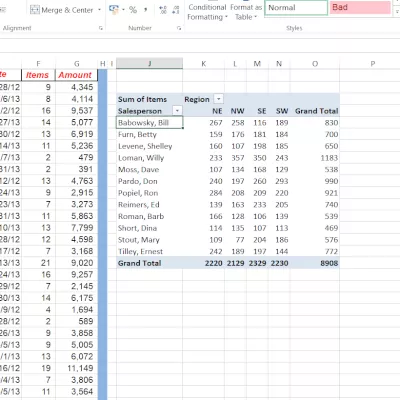Select Stout, Mary NW value 77

point(235,240)
